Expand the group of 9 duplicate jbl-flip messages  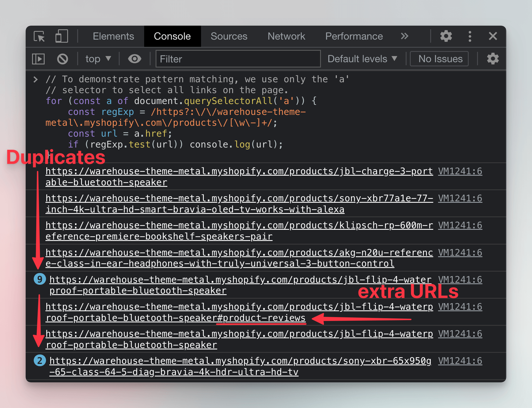[x=39, y=279]
